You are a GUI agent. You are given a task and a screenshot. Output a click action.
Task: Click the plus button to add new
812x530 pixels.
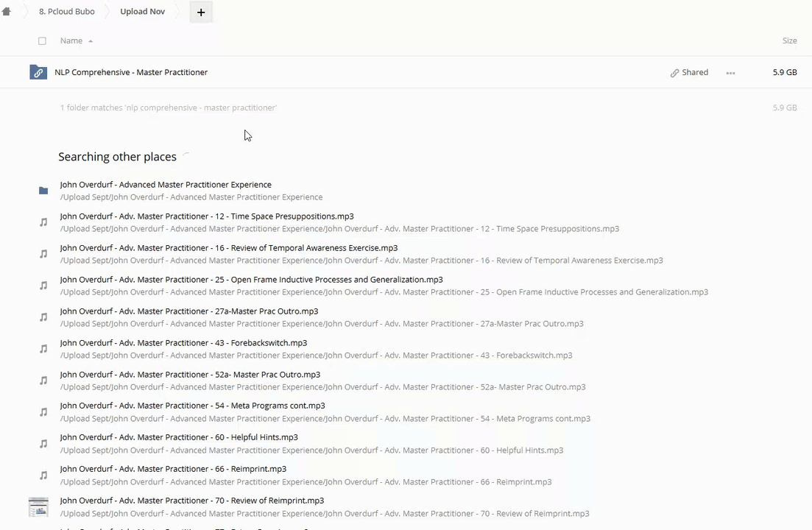coord(200,12)
